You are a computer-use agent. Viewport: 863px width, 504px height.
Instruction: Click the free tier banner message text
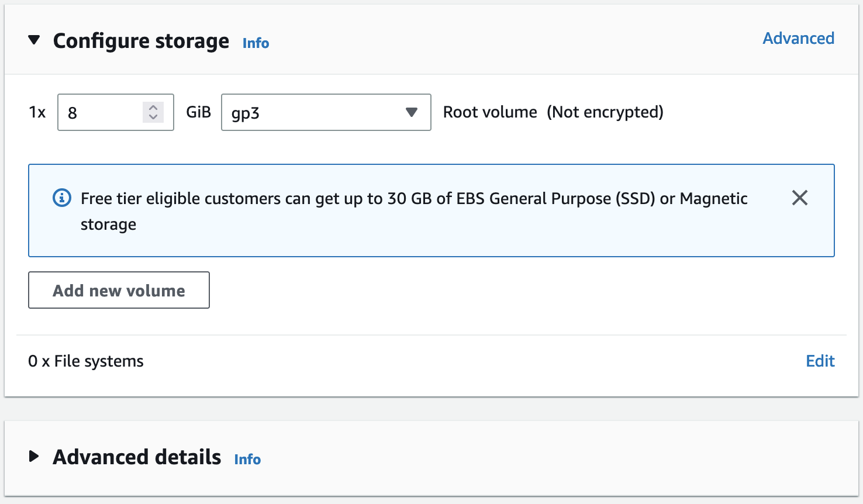413,199
